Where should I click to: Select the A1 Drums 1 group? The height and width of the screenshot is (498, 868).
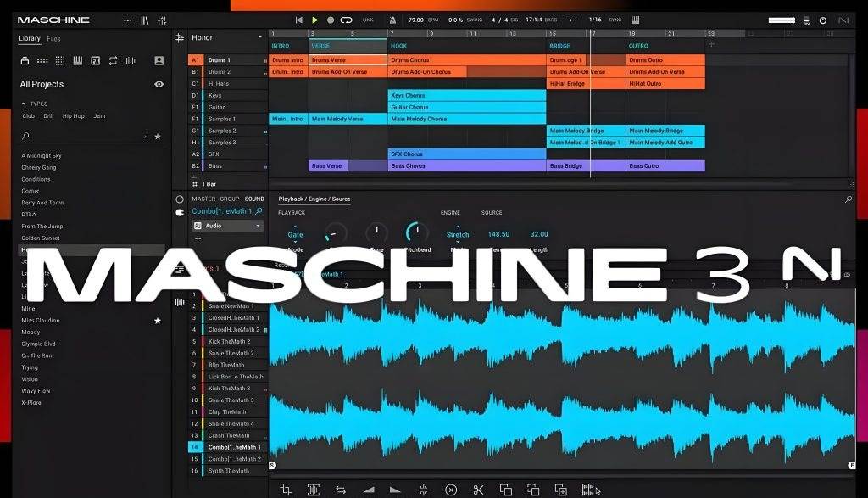[x=228, y=60]
